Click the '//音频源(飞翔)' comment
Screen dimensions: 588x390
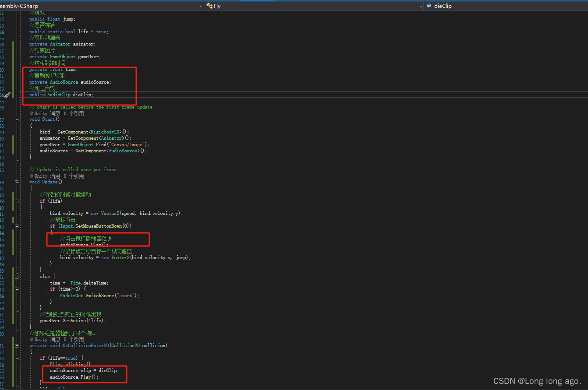point(47,75)
